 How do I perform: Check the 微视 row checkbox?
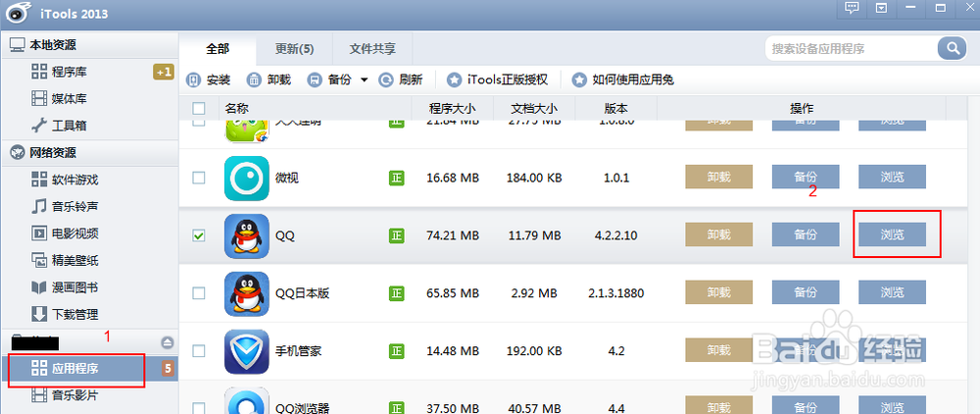pos(198,179)
